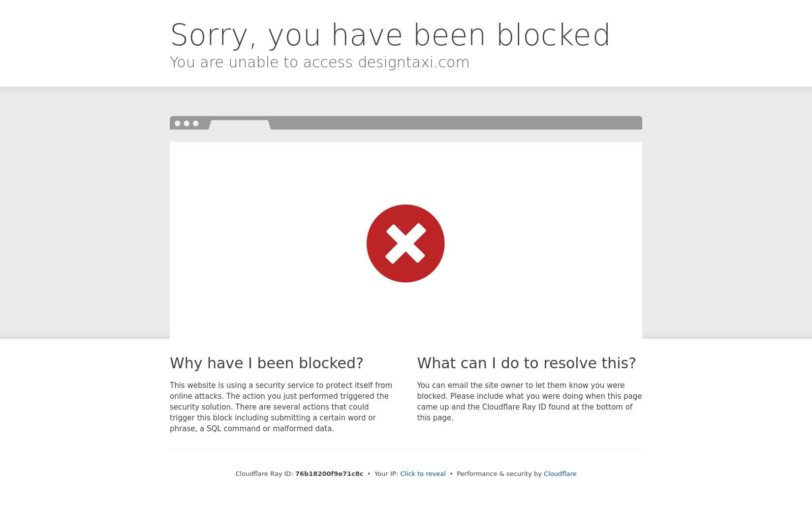
Task: Click the first dot in mock browser bar
Action: pyautogui.click(x=178, y=123)
